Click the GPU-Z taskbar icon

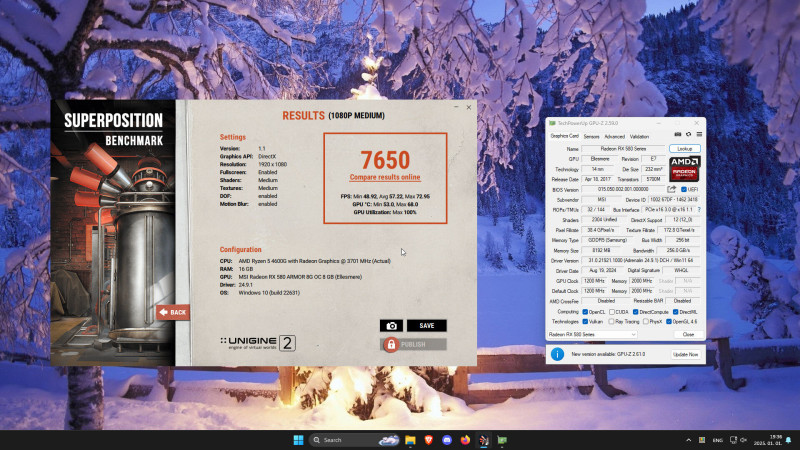[x=502, y=440]
